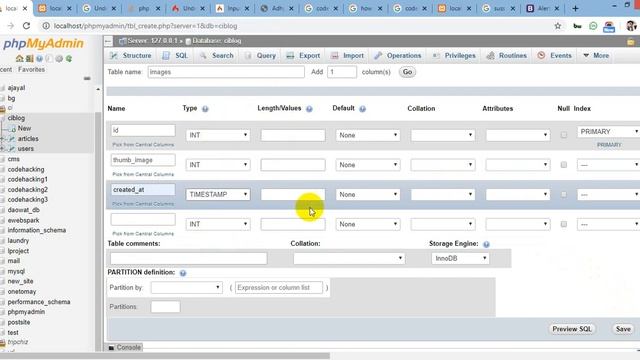
Task: Open the Partition by dropdown
Action: click(187, 288)
